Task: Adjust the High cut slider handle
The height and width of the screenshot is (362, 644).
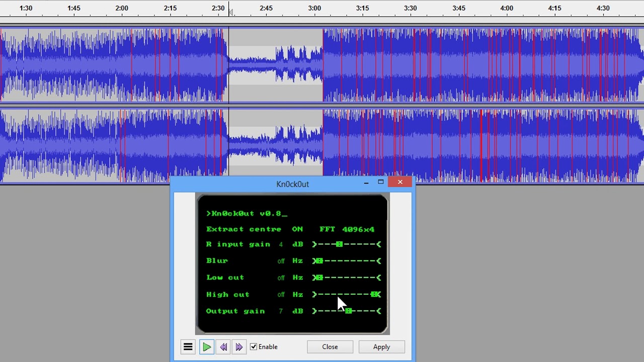Action: tap(375, 295)
